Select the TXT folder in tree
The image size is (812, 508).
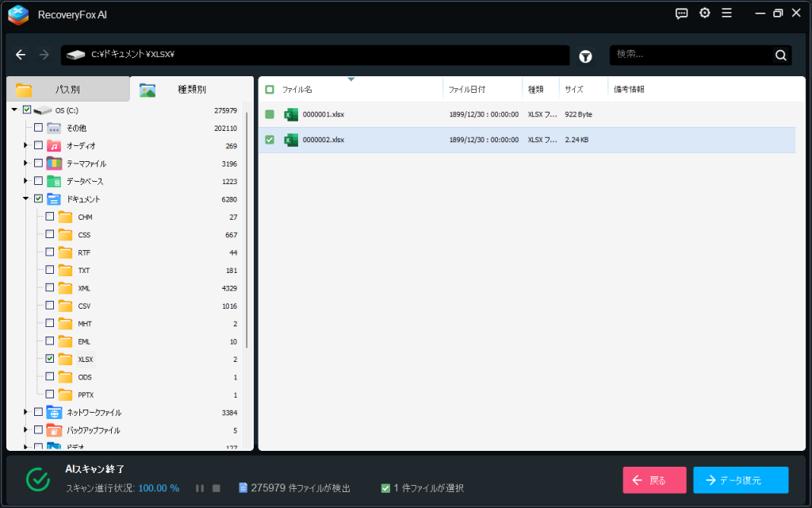(x=84, y=271)
